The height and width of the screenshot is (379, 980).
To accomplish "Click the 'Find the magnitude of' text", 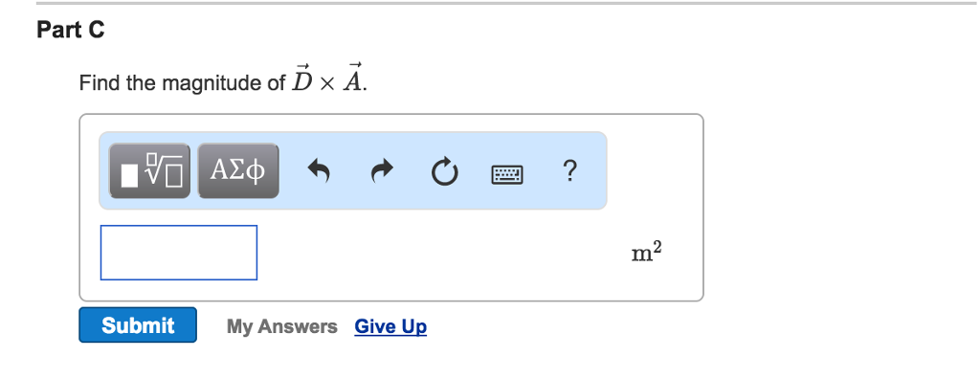I will pos(182,83).
